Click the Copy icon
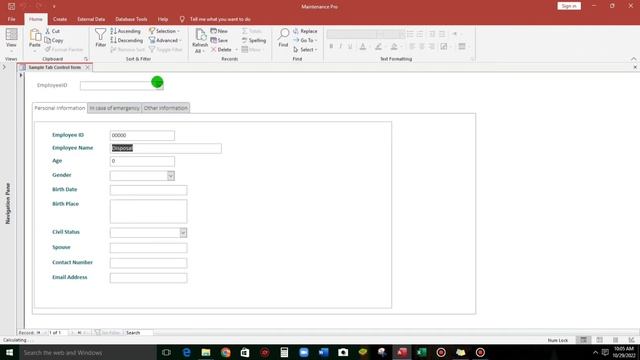 (x=48, y=40)
